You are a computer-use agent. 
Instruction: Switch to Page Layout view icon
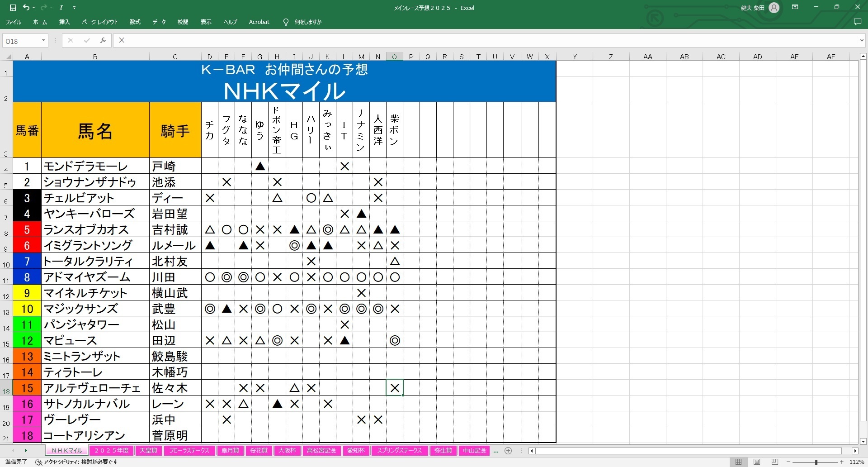tap(756, 462)
